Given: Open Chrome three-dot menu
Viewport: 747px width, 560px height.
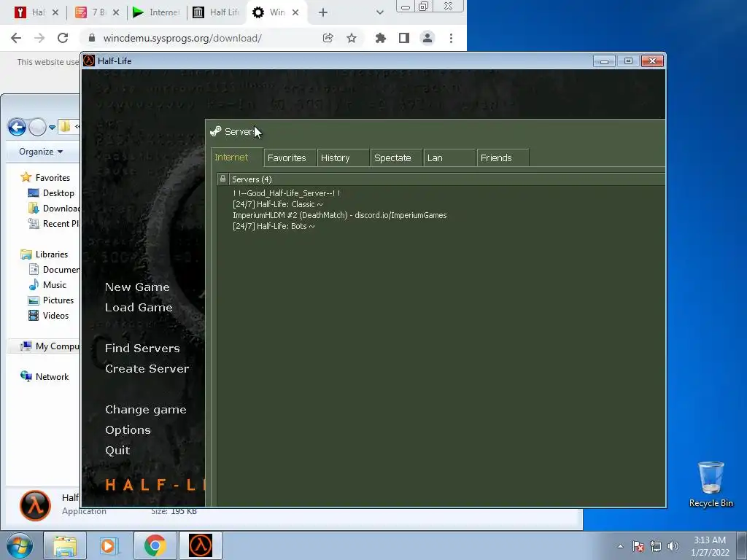Looking at the screenshot, I should pos(451,38).
